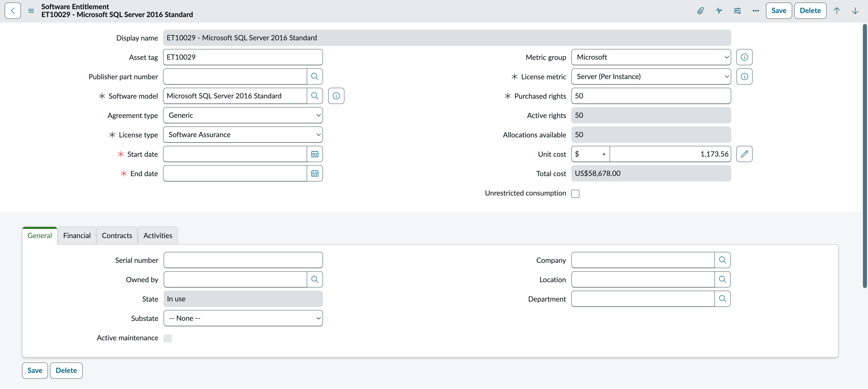Go to previous record up arrow

tap(837, 10)
